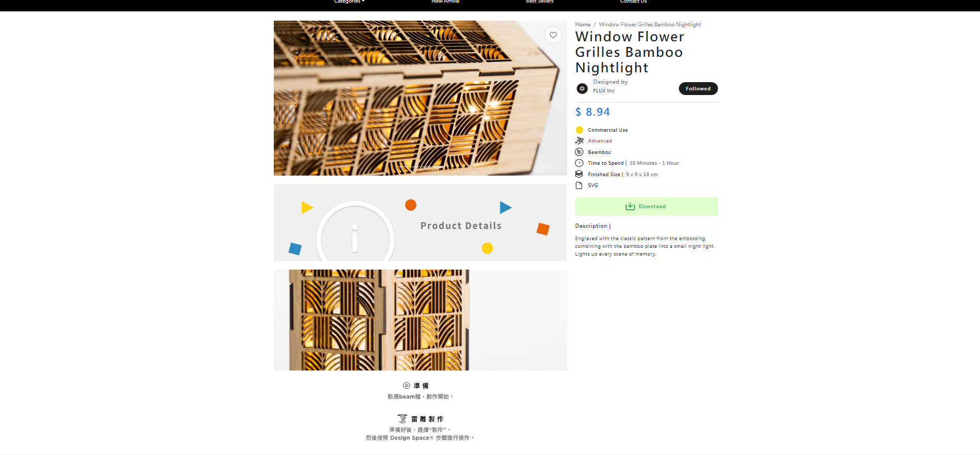The width and height of the screenshot is (980, 455).
Task: Follow the Home breadcrumb link
Action: (x=583, y=24)
